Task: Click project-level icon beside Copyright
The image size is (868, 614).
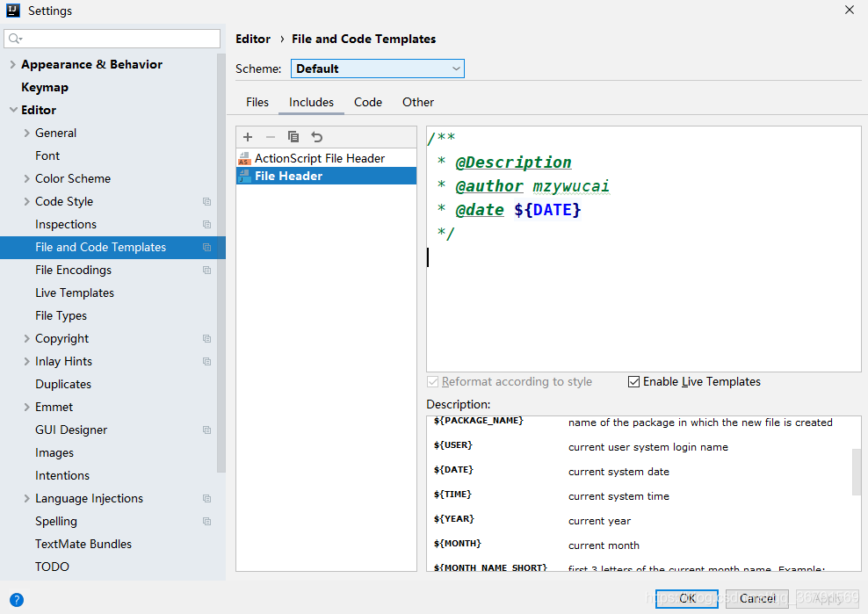Action: tap(207, 338)
